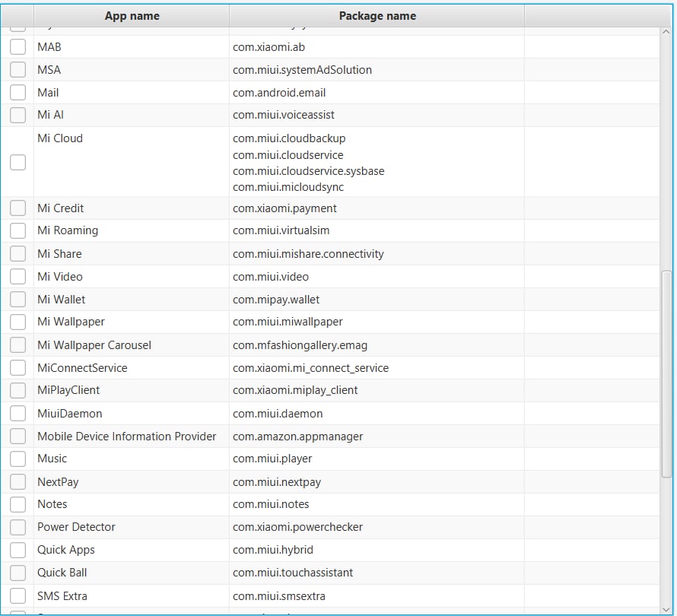Screen dimensions: 677x616
Task: Click the "NextPay" app name text
Action: [x=58, y=482]
